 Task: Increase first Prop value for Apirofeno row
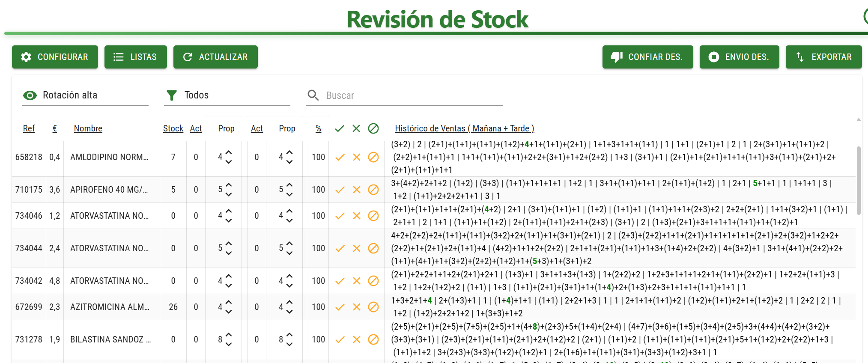tap(229, 185)
